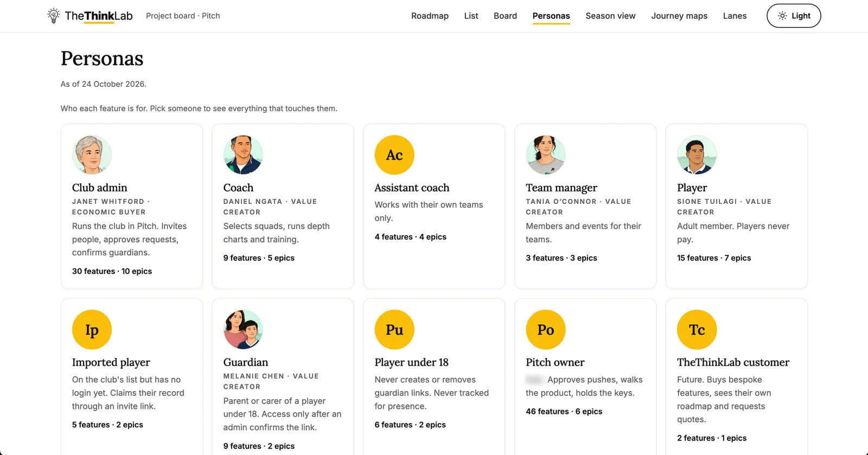This screenshot has height=455, width=868.
Task: Open the Guardian persona title
Action: (x=246, y=362)
